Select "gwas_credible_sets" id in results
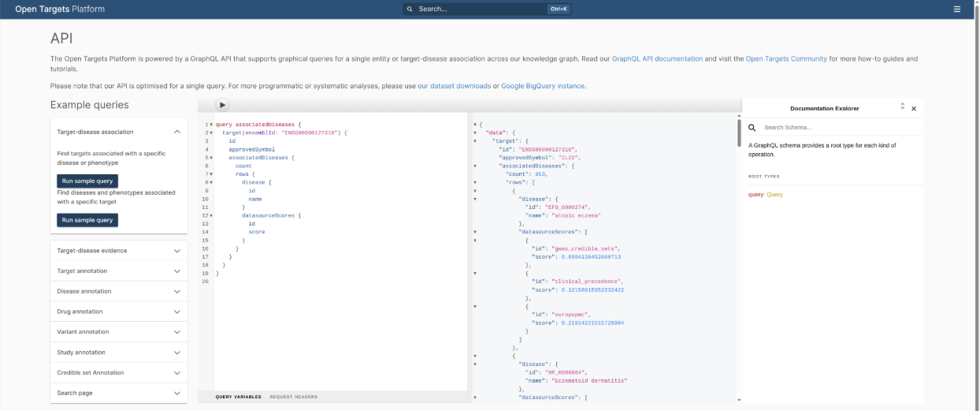The width and height of the screenshot is (980, 418). click(x=586, y=248)
